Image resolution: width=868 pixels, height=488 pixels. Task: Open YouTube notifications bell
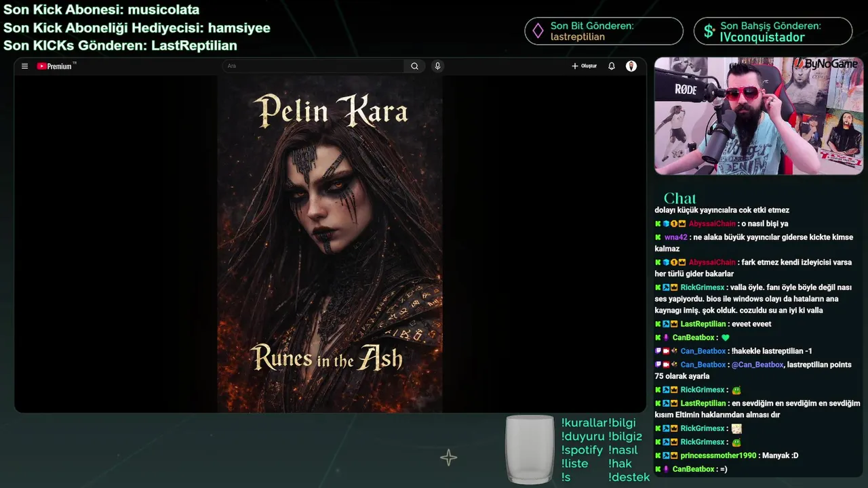(611, 66)
